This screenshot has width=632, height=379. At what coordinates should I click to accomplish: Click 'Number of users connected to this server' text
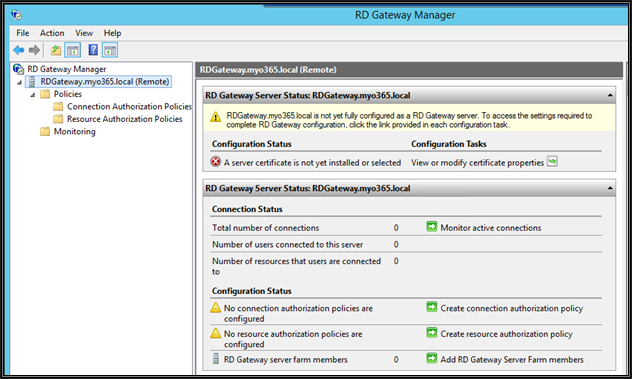pos(287,244)
